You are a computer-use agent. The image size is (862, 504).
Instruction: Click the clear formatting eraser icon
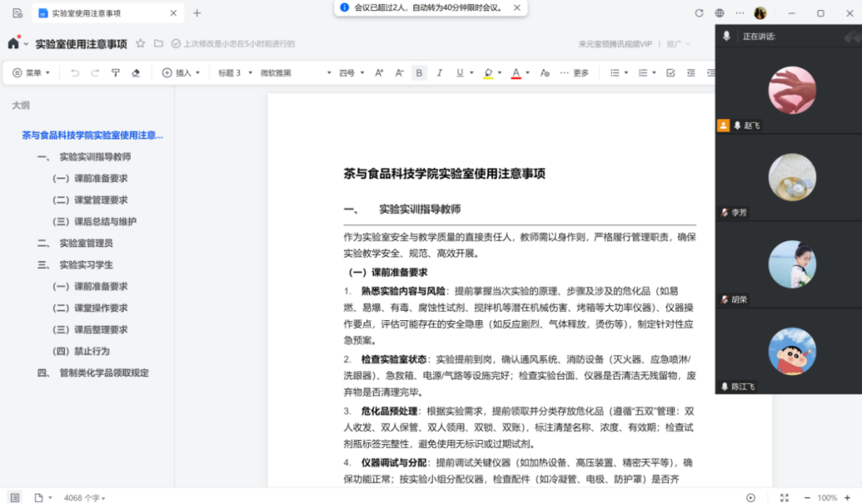pyautogui.click(x=136, y=73)
